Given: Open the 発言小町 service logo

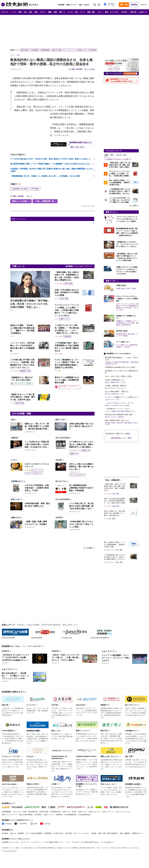Looking at the screenshot, I should tap(13, 699).
